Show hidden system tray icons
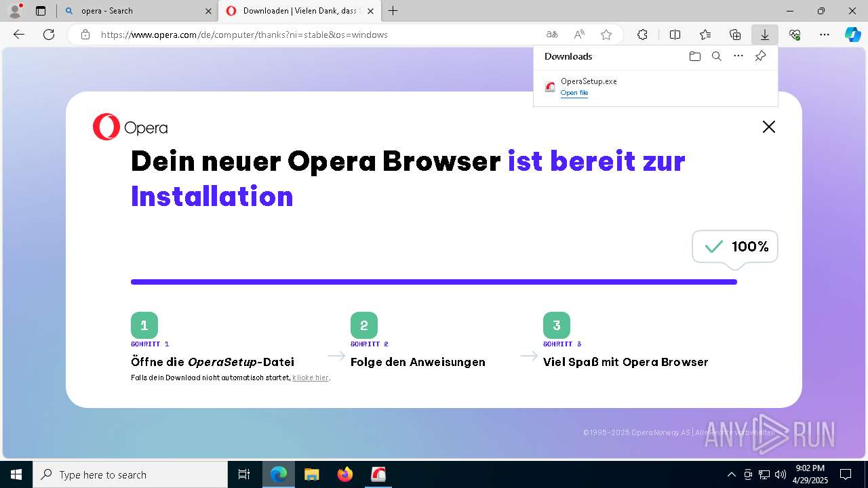 pos(731,474)
